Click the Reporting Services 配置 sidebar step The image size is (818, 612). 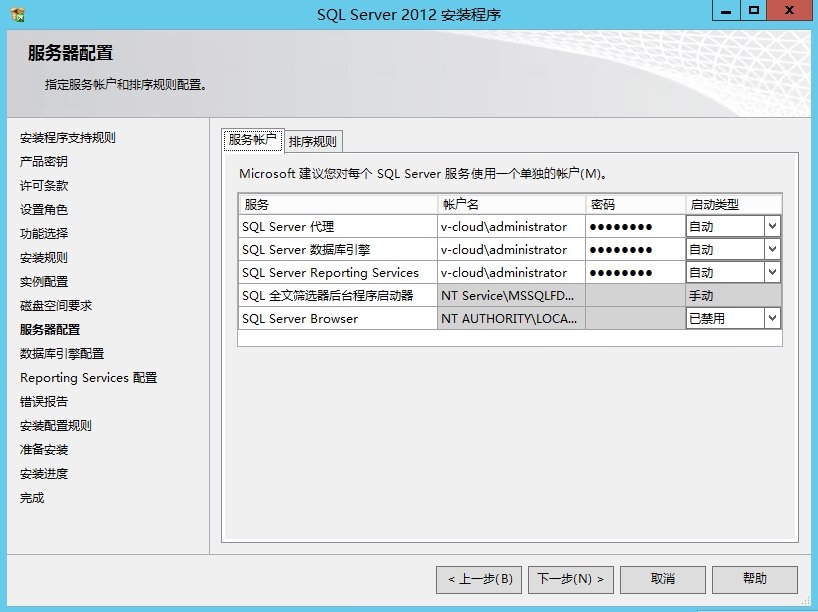[x=89, y=378]
